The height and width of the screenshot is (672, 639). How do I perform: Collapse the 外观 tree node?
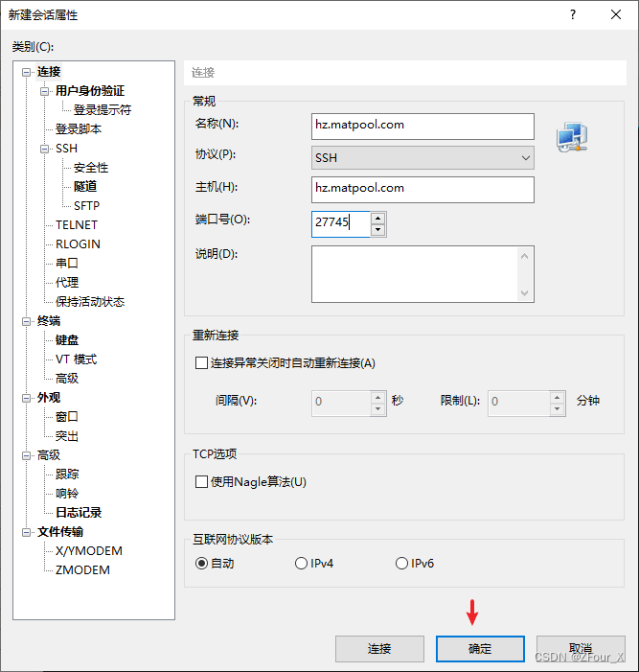(27, 398)
